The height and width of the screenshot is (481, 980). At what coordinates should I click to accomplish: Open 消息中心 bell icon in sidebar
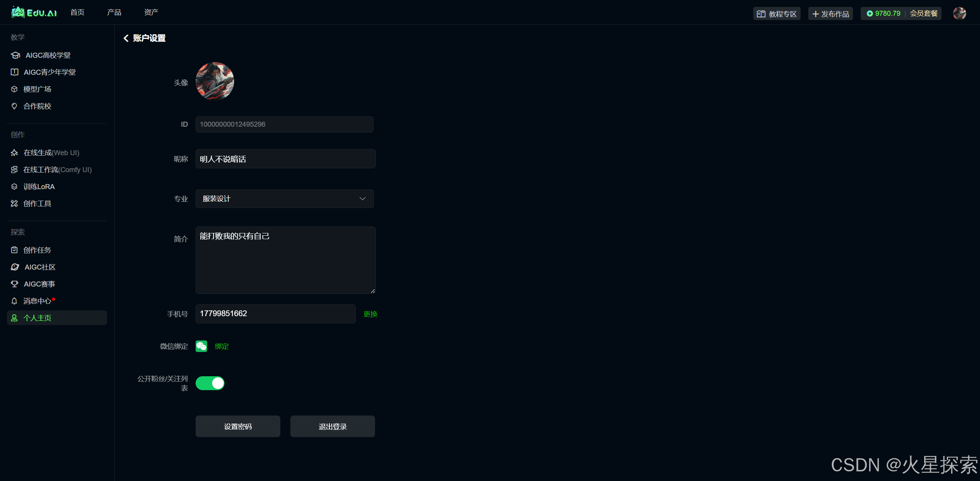coord(14,301)
